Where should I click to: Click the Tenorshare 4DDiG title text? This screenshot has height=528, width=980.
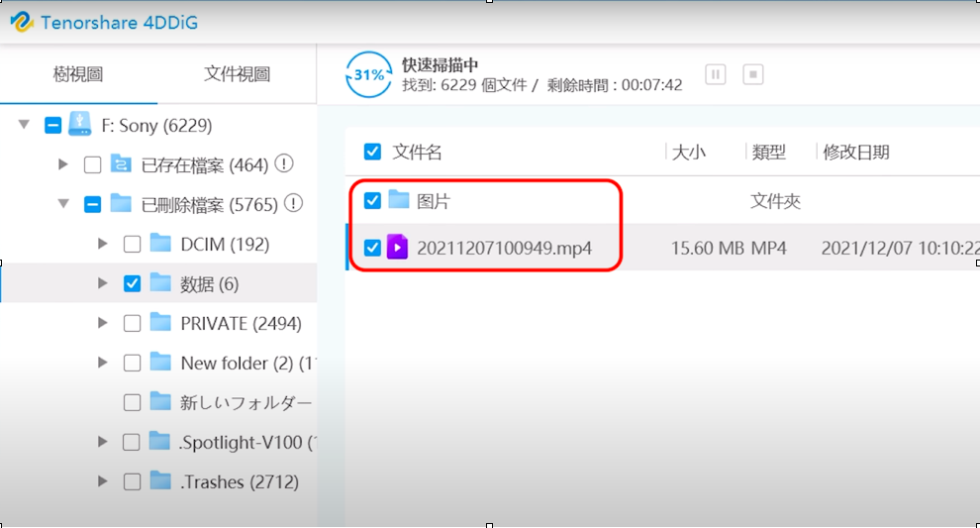pos(120,23)
